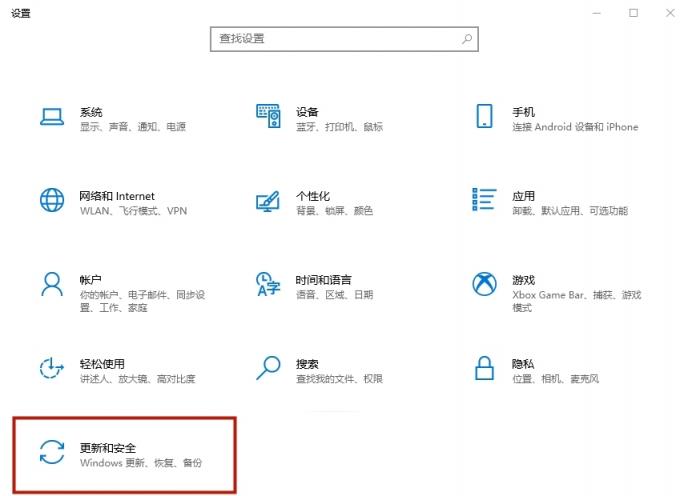Go to 隐私 settings label

pyautogui.click(x=523, y=364)
